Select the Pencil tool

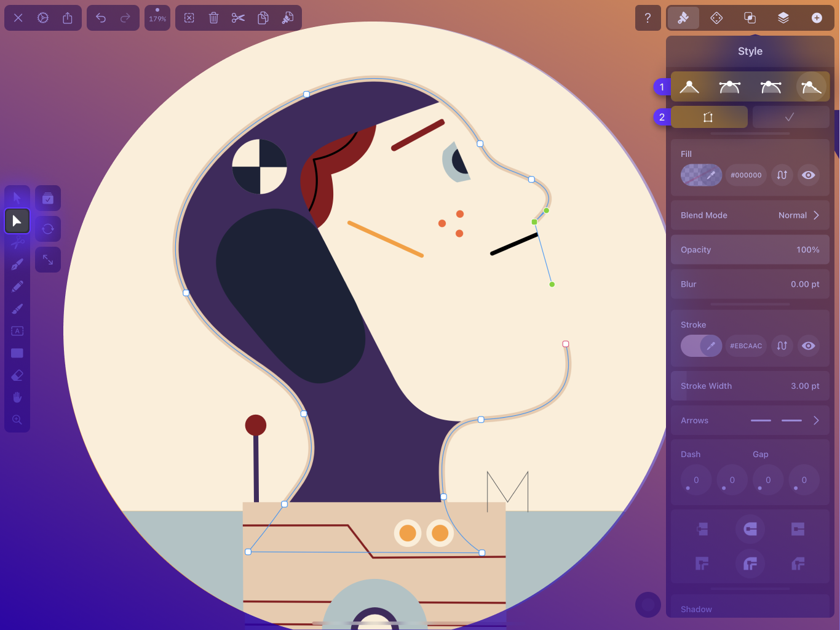17,287
